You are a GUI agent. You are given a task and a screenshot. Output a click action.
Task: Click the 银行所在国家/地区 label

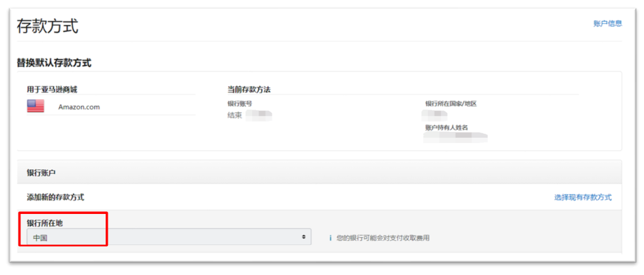[451, 104]
